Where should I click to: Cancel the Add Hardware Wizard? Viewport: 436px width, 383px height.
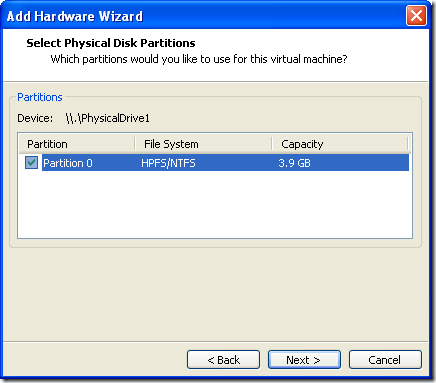[385, 360]
